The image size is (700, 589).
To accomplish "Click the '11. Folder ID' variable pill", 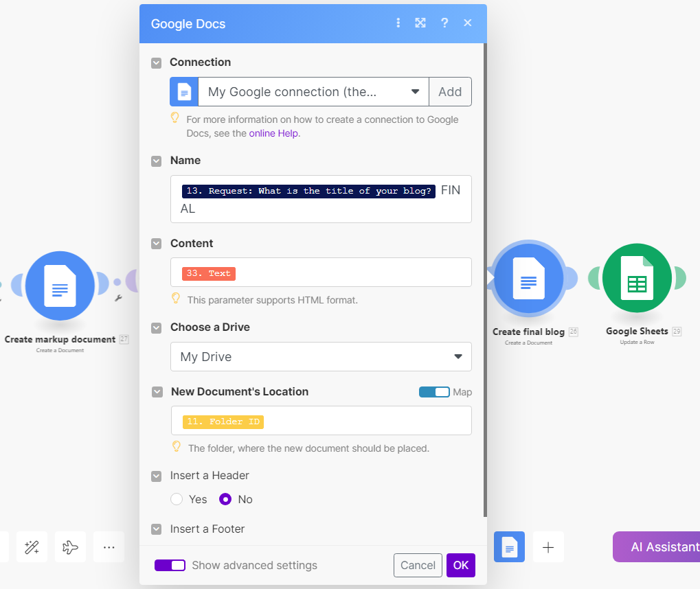I will pos(223,421).
